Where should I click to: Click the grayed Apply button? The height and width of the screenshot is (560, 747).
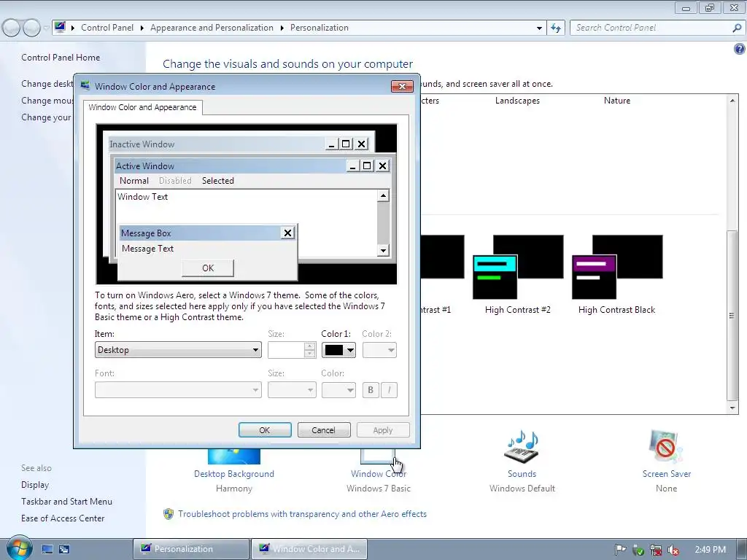click(x=383, y=430)
